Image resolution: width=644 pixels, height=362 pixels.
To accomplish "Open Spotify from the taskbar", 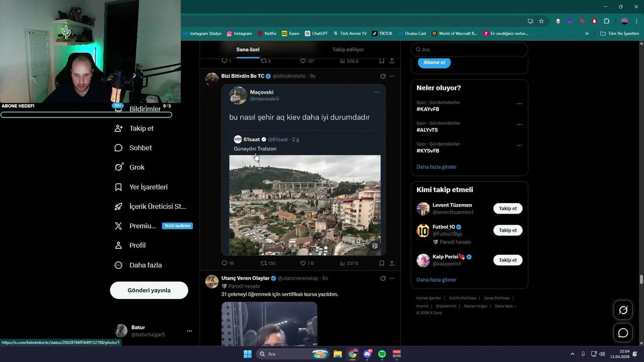I will point(382,354).
